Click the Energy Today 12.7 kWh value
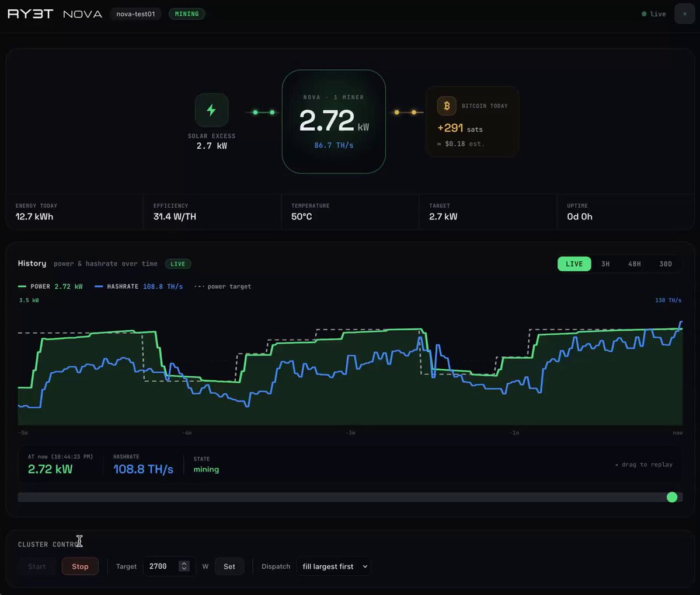 tap(34, 217)
